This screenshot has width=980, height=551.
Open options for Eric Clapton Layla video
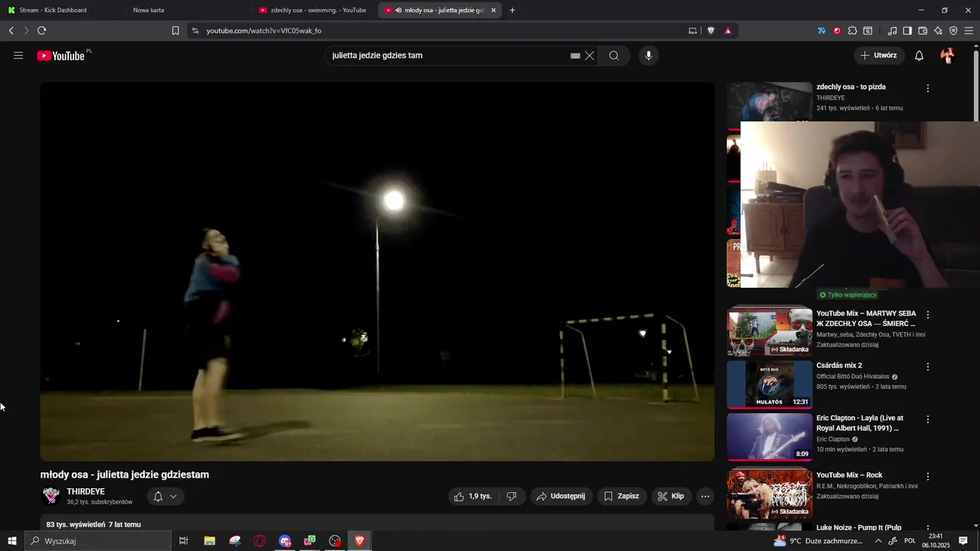(928, 419)
